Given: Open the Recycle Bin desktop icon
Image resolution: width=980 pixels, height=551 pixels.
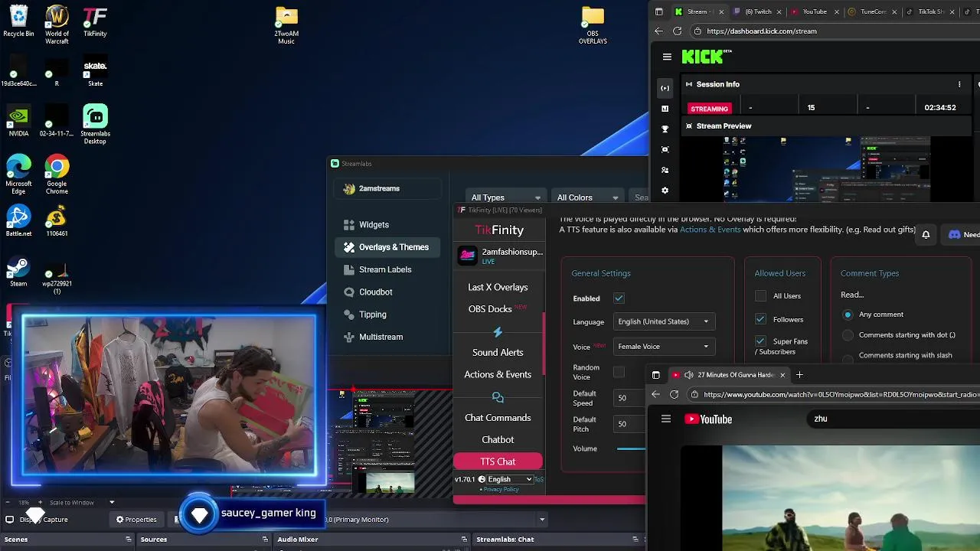Looking at the screenshot, I should point(18,21).
